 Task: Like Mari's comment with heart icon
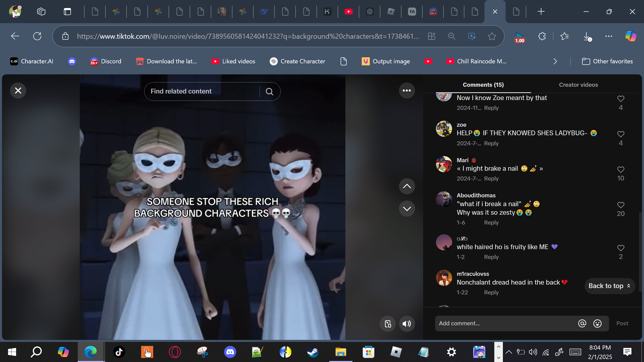620,170
